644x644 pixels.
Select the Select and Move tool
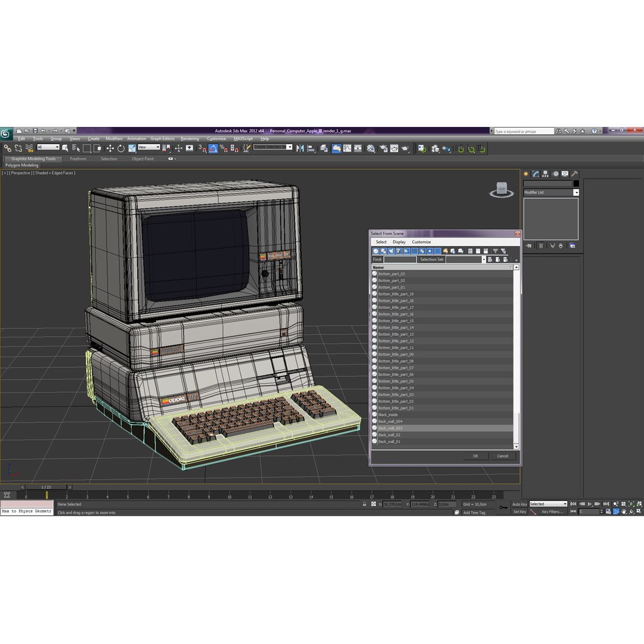point(110,148)
